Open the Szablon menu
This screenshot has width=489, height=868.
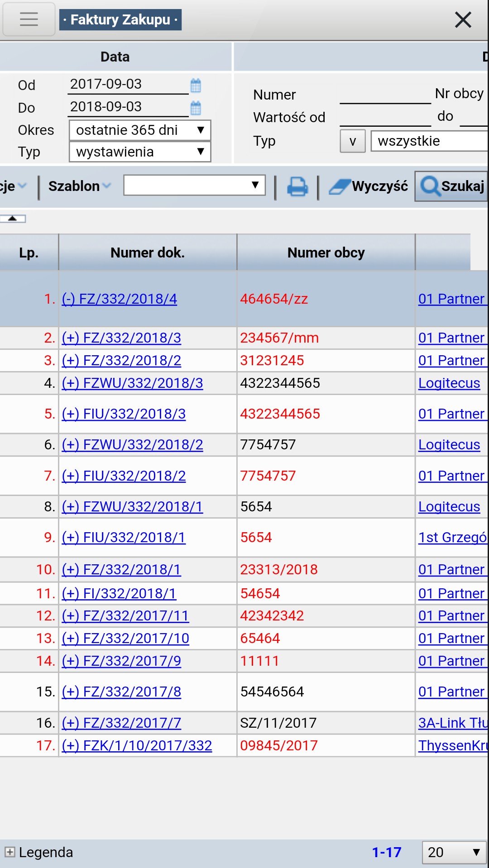79,186
